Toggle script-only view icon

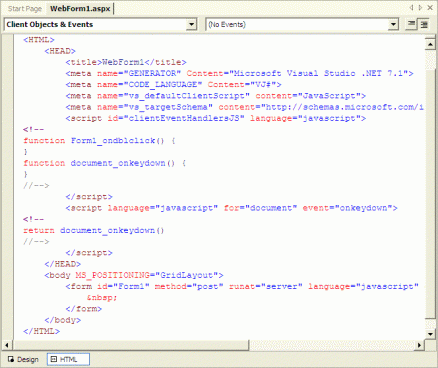pyautogui.click(x=424, y=24)
